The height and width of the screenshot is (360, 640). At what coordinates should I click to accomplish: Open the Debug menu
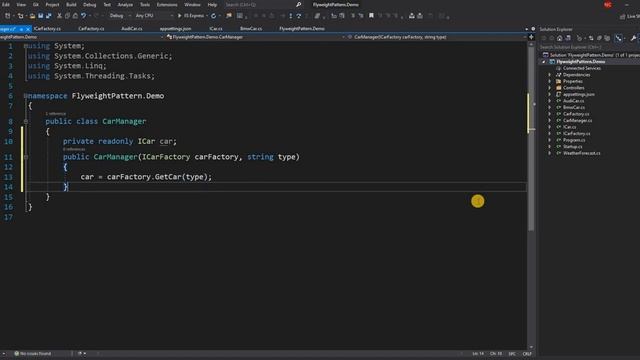[90, 4]
